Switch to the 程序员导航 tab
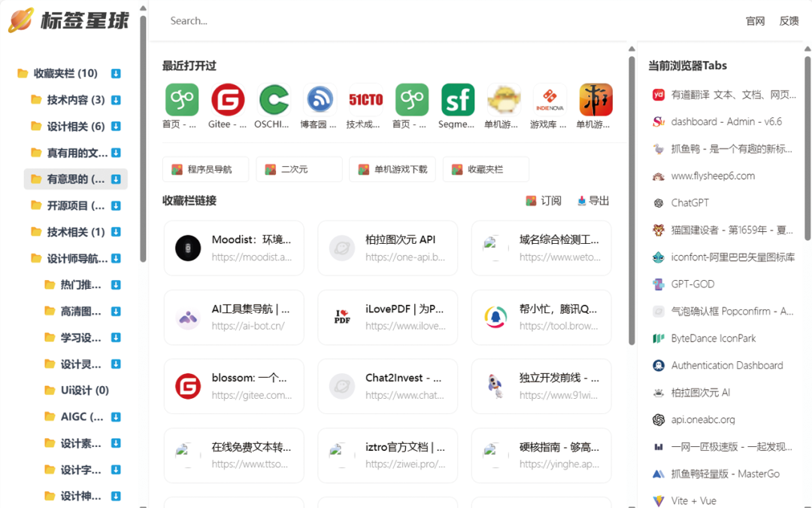Screen dimensions: 812x508 [x=205, y=169]
